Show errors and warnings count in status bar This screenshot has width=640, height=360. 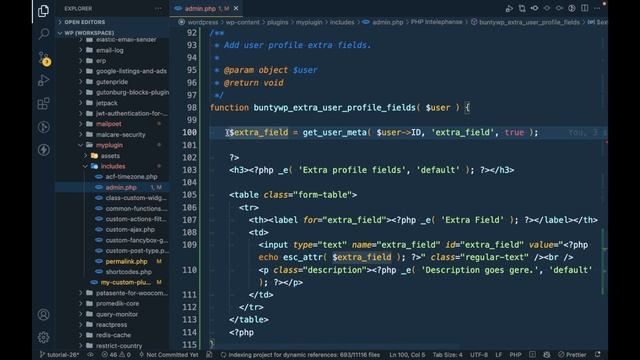pyautogui.click(x=116, y=355)
